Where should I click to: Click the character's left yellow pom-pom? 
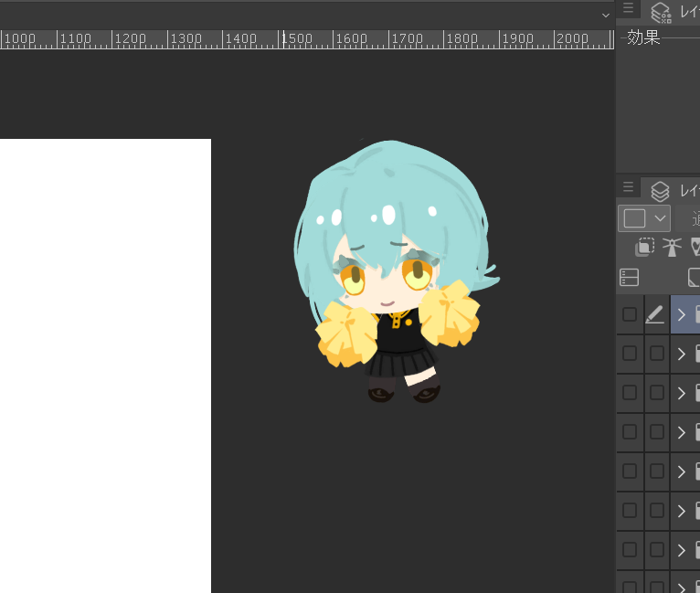(x=347, y=334)
